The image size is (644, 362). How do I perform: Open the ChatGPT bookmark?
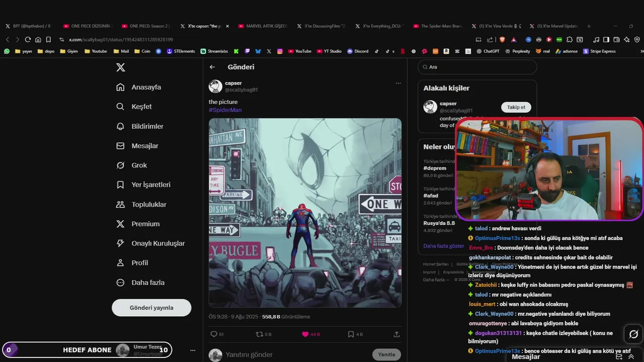click(488, 51)
